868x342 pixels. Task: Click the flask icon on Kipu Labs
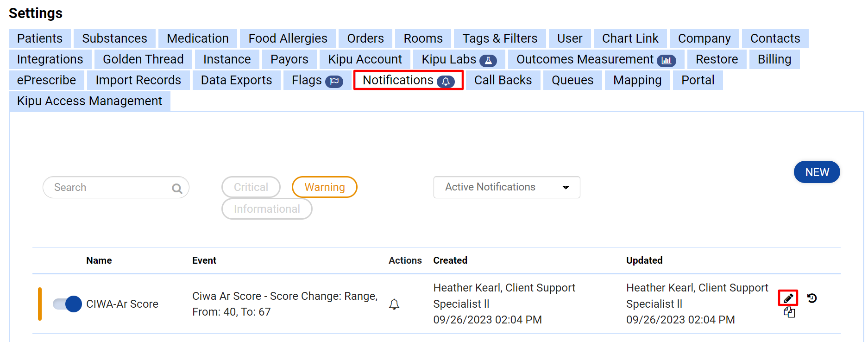pos(488,61)
